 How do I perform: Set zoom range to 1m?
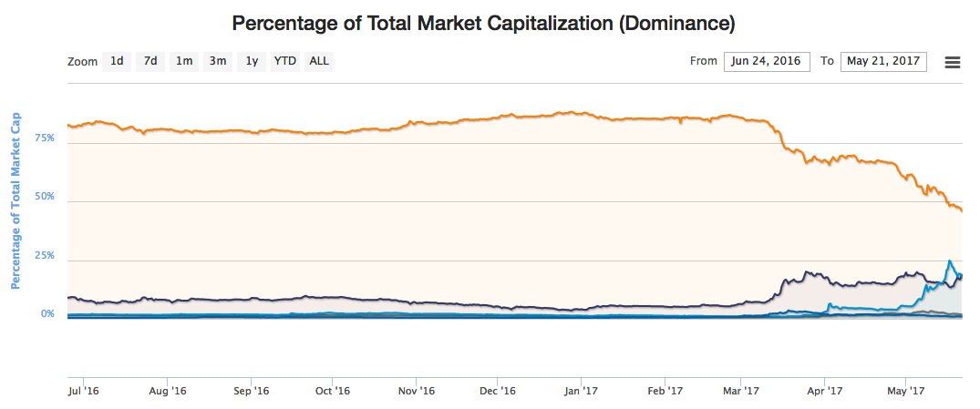point(184,62)
